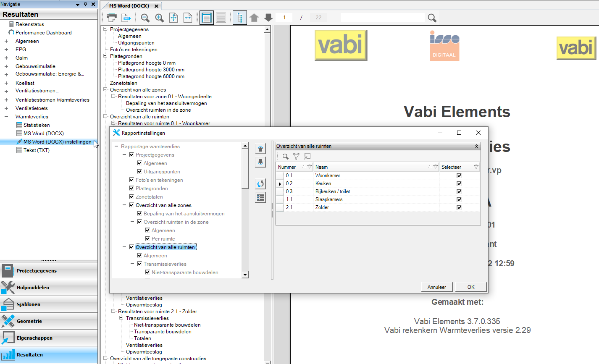Expand the EPG node in Navigatie
This screenshot has width=599, height=364.
pos(6,50)
